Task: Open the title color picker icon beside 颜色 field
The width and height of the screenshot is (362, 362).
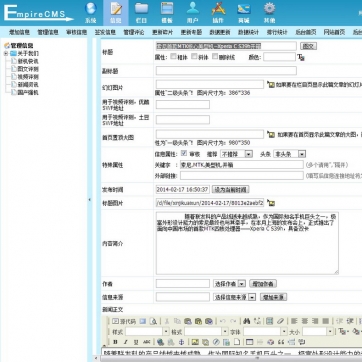Action: 301,57
